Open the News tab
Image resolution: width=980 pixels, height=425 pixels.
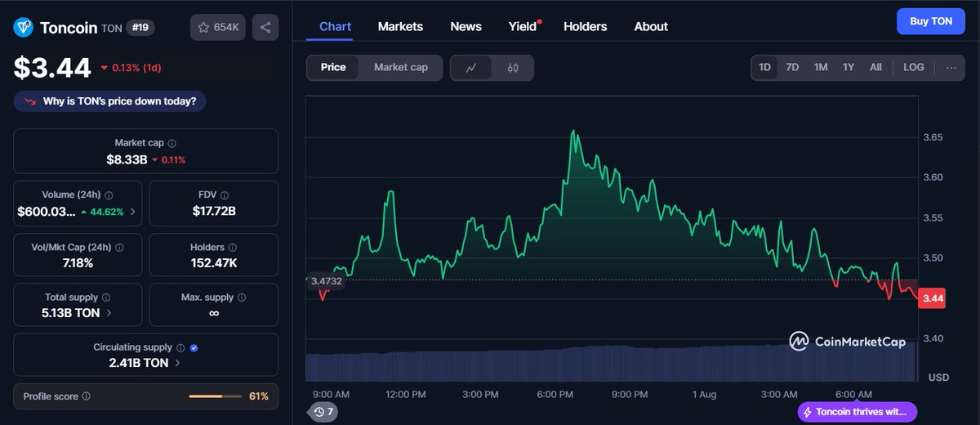click(x=465, y=26)
